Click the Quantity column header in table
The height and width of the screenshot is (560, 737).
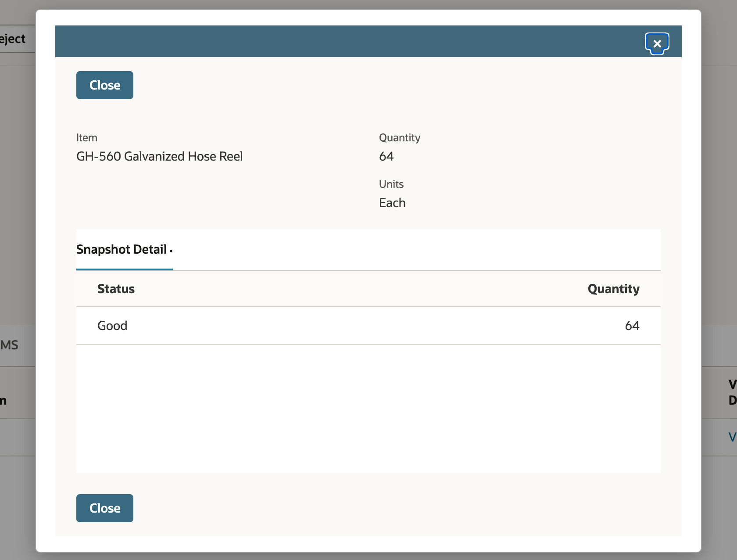[613, 289]
